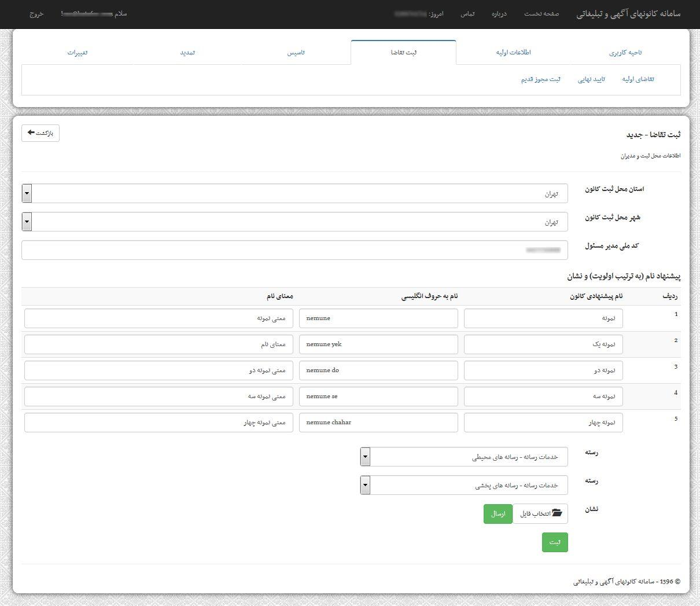The image size is (700, 606).
Task: Open the شهر محل ثبت کانون dropdown
Action: click(x=295, y=222)
